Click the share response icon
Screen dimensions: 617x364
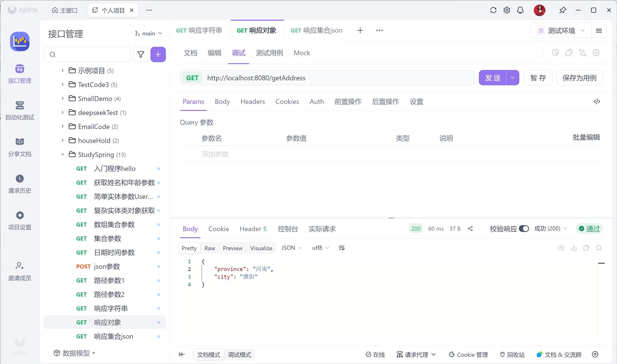point(470,229)
